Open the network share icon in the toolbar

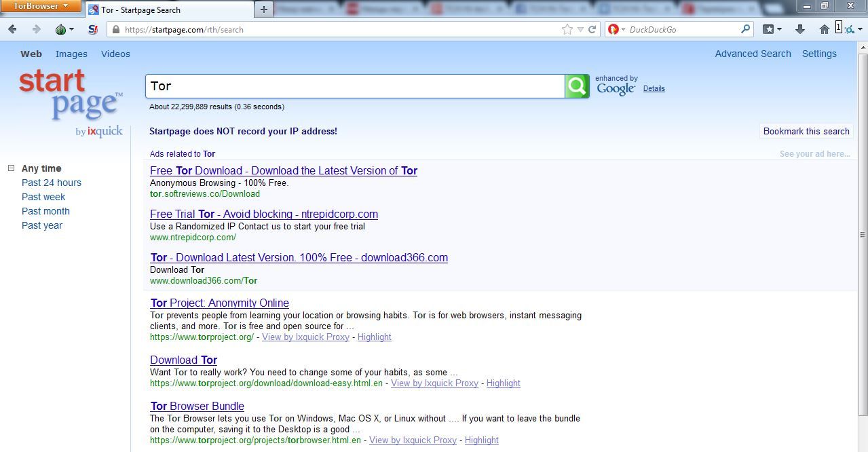(x=849, y=29)
